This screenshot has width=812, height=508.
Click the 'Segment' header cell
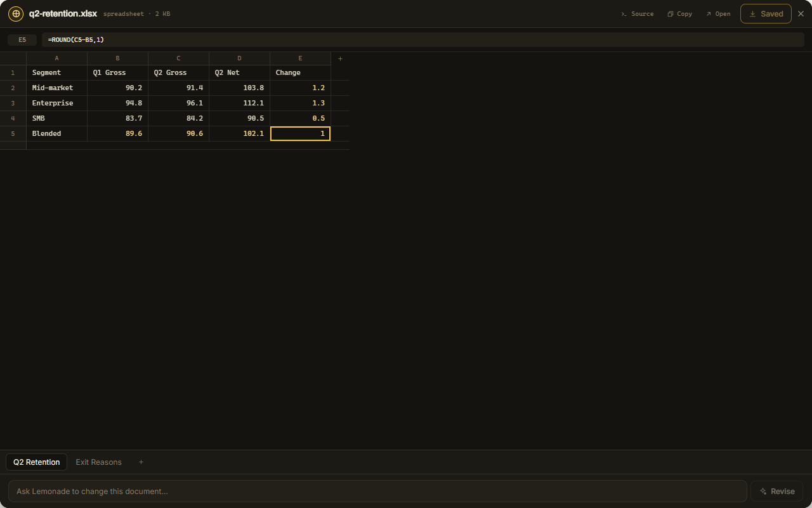56,72
